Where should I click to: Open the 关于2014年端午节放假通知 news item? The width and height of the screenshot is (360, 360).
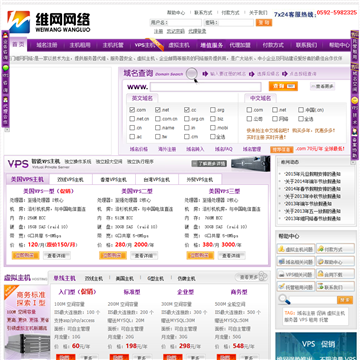[312, 182]
